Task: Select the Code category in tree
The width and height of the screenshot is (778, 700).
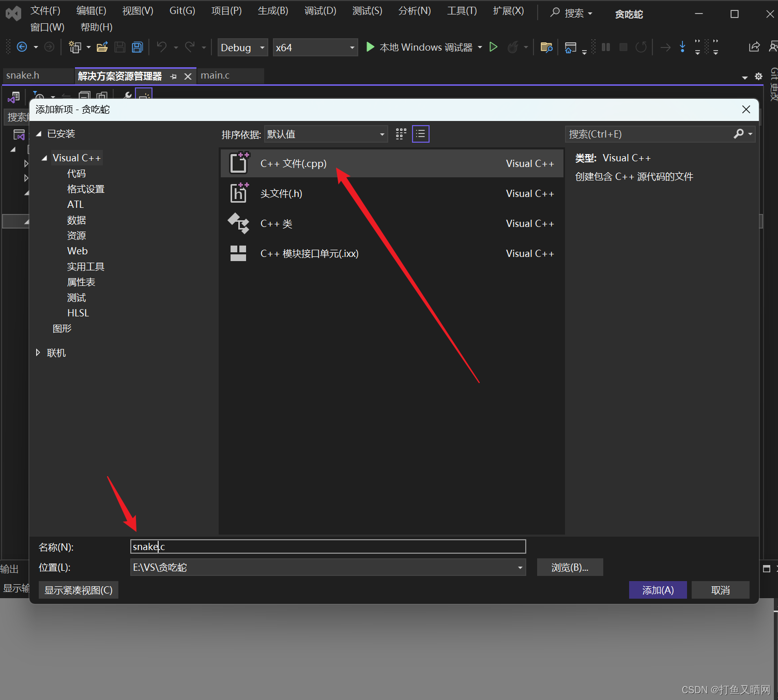Action: coord(77,174)
